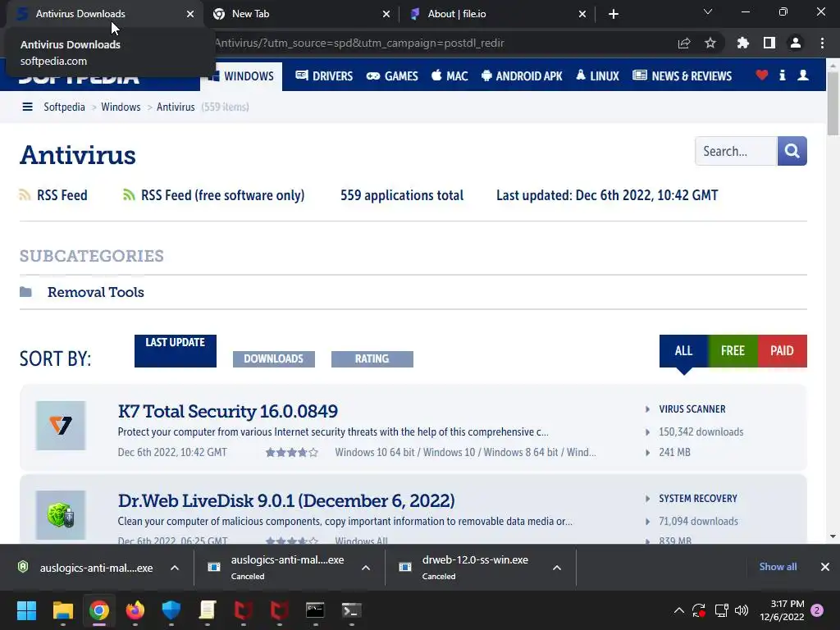840x630 pixels.
Task: Click the share page icon in address bar
Action: (684, 43)
